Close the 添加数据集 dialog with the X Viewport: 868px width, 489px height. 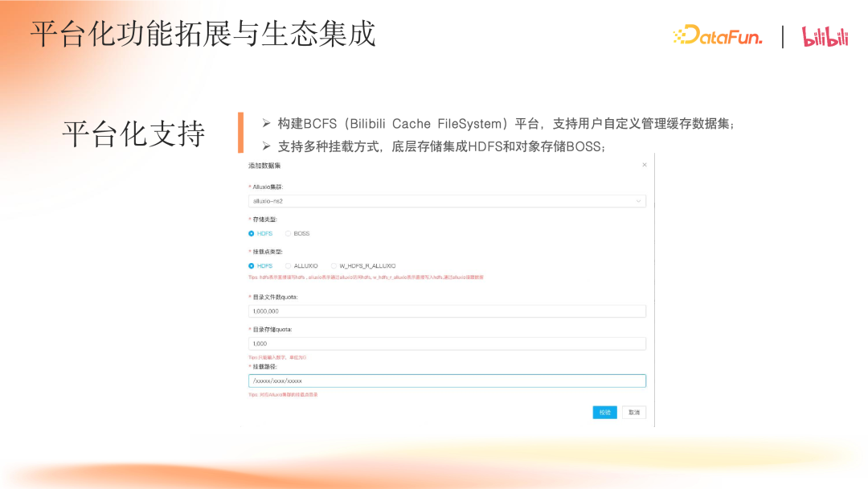[645, 165]
